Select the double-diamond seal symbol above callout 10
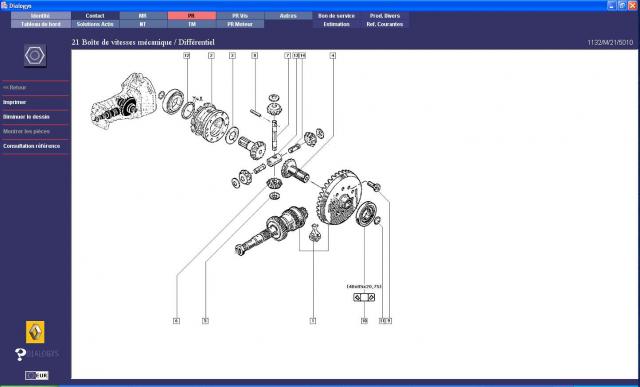The width and height of the screenshot is (640, 387). point(364,298)
